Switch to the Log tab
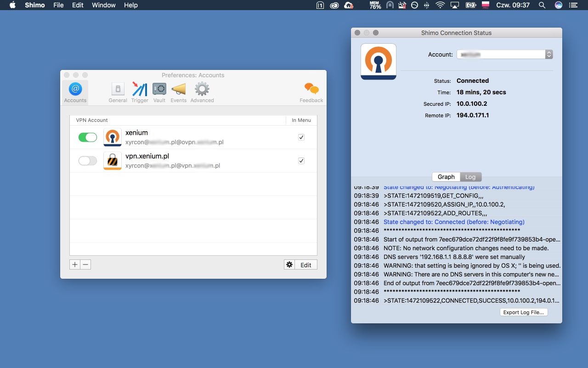 click(x=470, y=177)
